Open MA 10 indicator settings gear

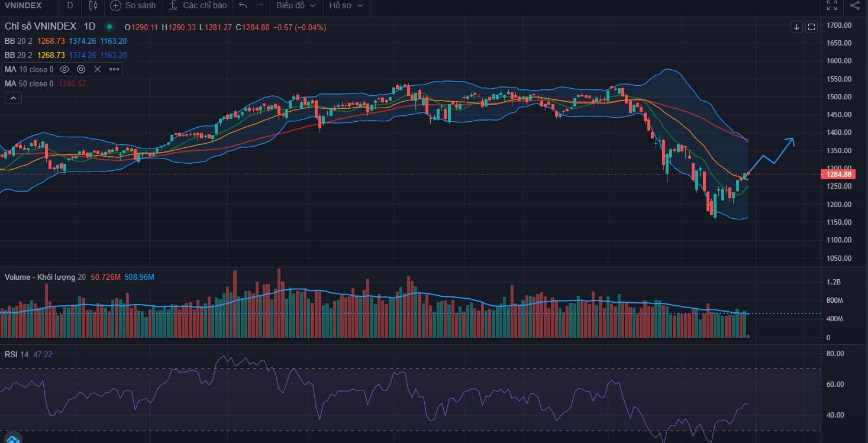(81, 69)
